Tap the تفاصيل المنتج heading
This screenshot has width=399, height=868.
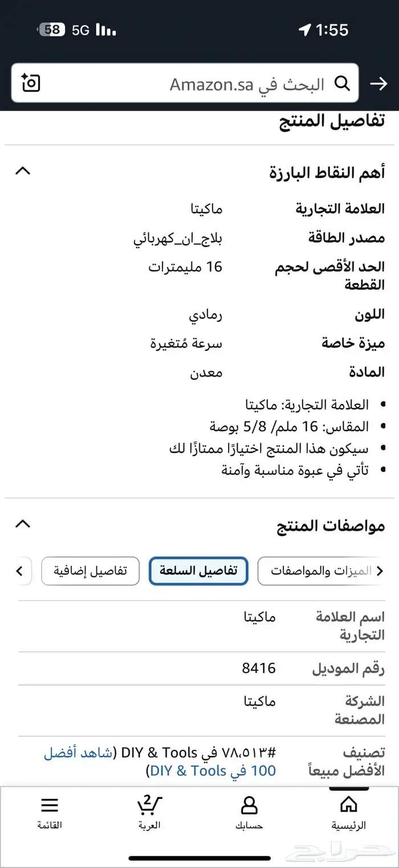point(332,121)
